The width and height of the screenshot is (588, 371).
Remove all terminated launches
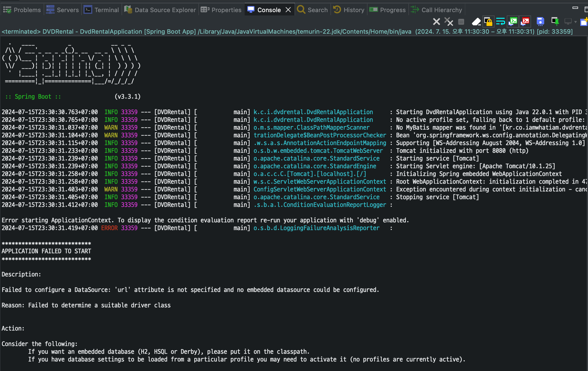(448, 22)
